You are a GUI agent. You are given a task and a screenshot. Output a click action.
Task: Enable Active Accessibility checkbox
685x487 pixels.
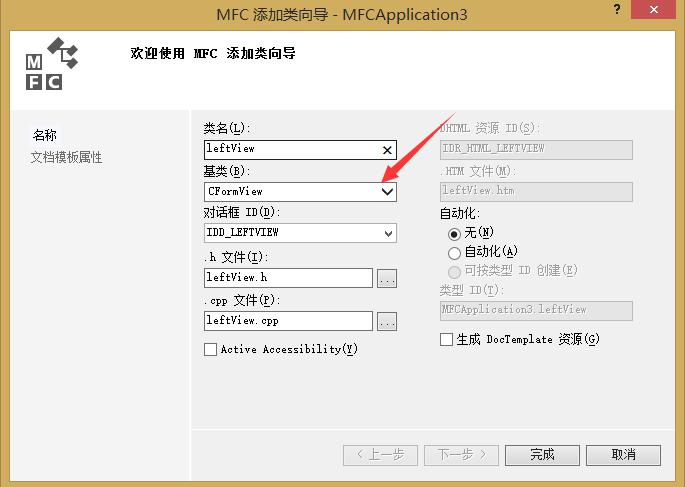[x=211, y=349]
